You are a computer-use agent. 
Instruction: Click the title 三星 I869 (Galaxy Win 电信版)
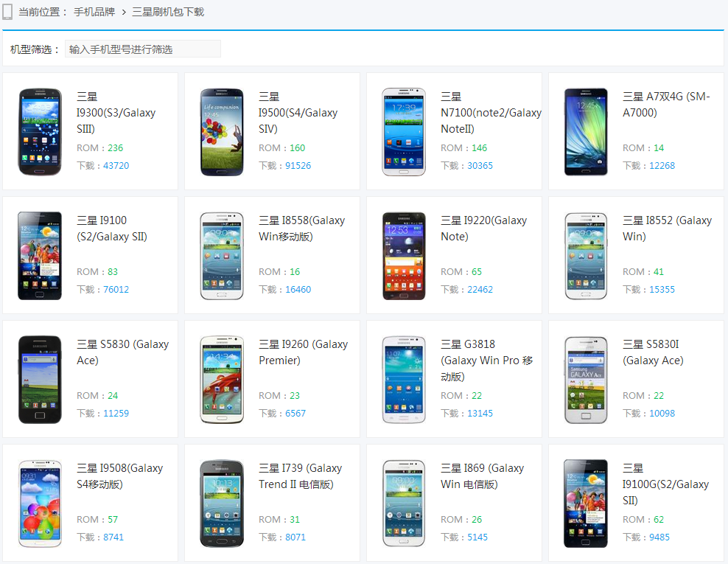[x=483, y=477]
